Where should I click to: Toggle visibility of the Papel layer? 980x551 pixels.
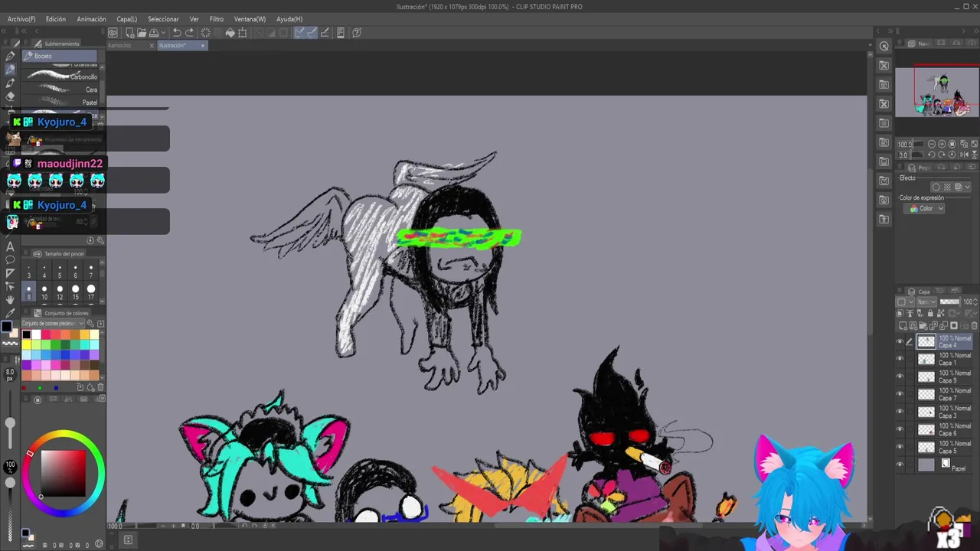900,465
